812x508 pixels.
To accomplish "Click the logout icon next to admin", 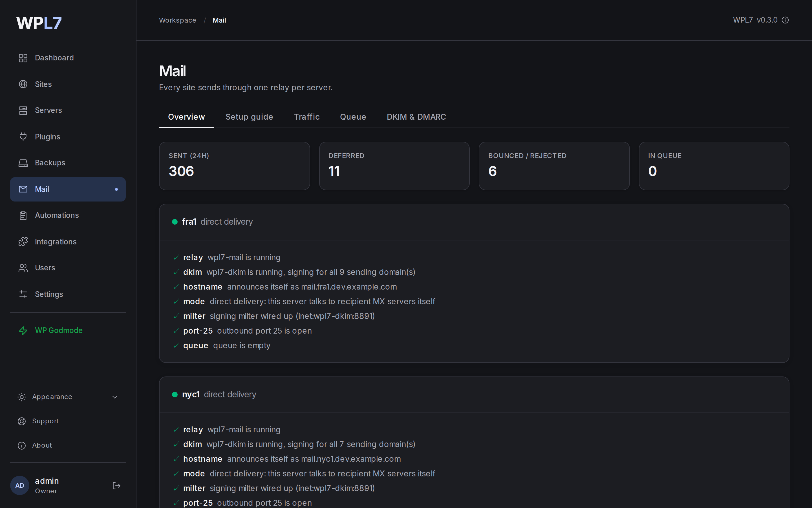I will [x=116, y=485].
